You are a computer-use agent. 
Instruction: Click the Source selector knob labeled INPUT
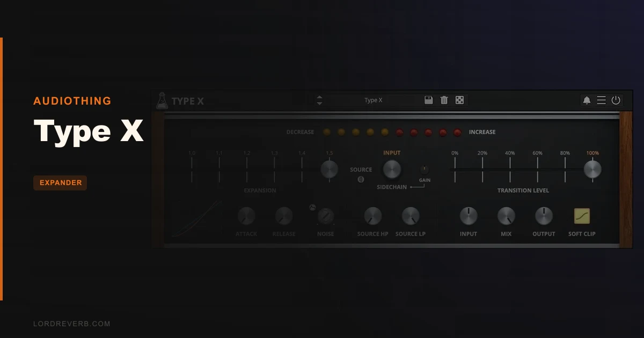click(392, 169)
